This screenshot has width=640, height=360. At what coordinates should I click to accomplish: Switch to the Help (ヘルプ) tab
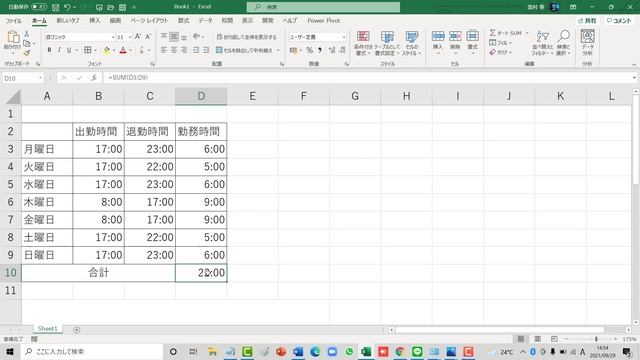pyautogui.click(x=290, y=21)
